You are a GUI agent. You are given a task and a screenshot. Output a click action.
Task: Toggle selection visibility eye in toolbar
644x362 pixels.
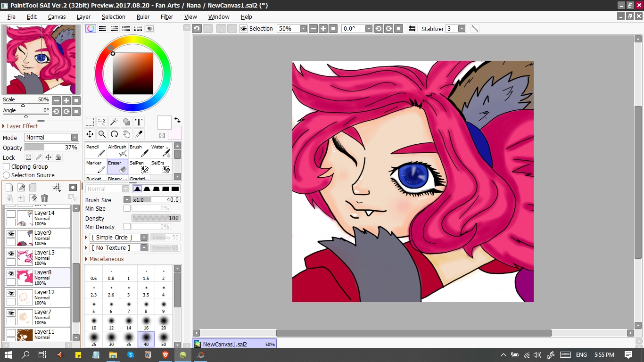[243, 28]
